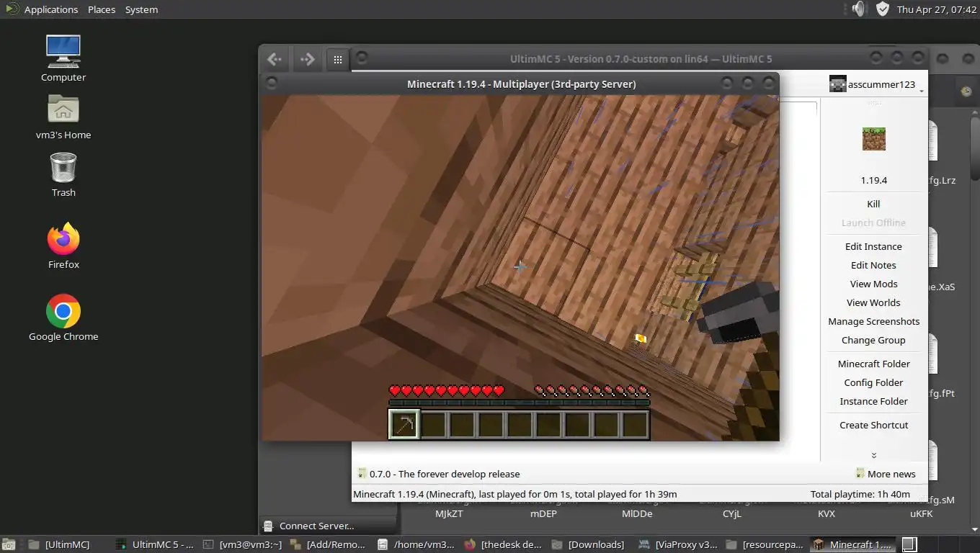
Task: Click Create Shortcut in UltimMC
Action: tap(873, 425)
